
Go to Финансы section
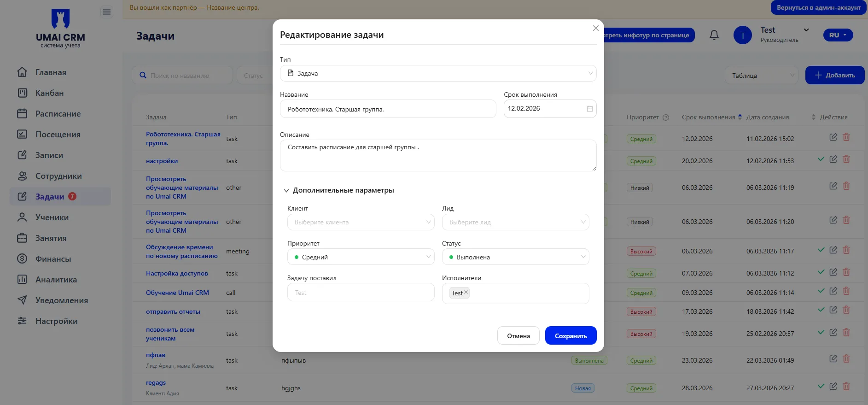53,259
